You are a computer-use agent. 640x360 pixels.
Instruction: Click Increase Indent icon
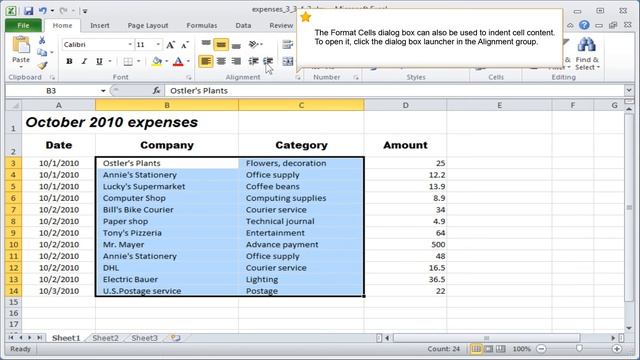268,61
